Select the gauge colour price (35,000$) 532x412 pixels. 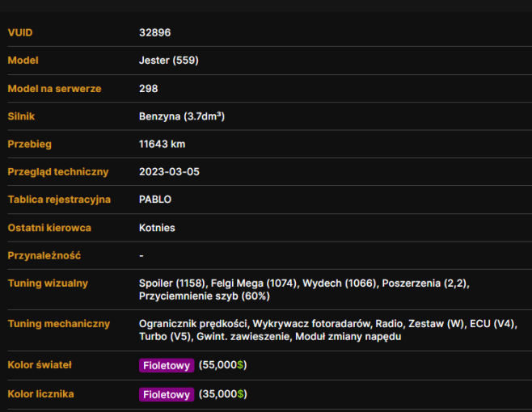point(223,394)
